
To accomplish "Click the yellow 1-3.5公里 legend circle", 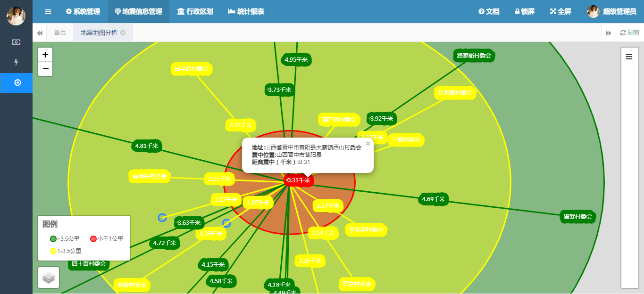I will [x=53, y=251].
